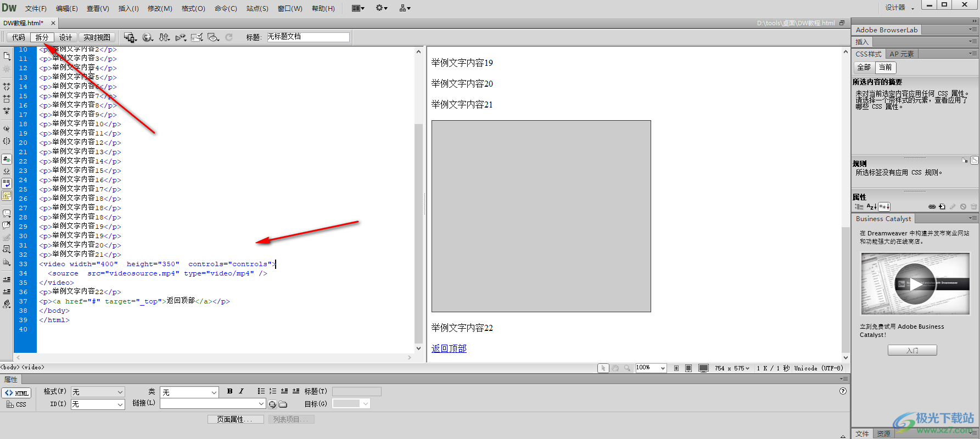Screen dimensions: 980x439
Task: Insert ordered list icon
Action: tap(273, 391)
